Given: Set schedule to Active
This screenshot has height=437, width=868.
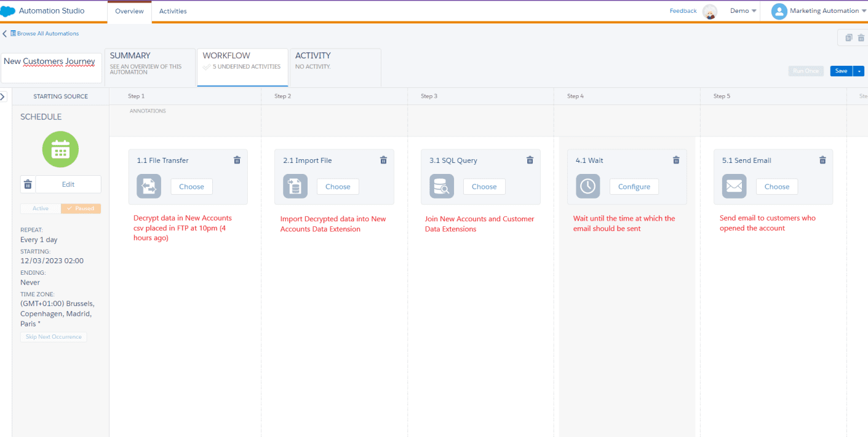Looking at the screenshot, I should click(x=41, y=208).
